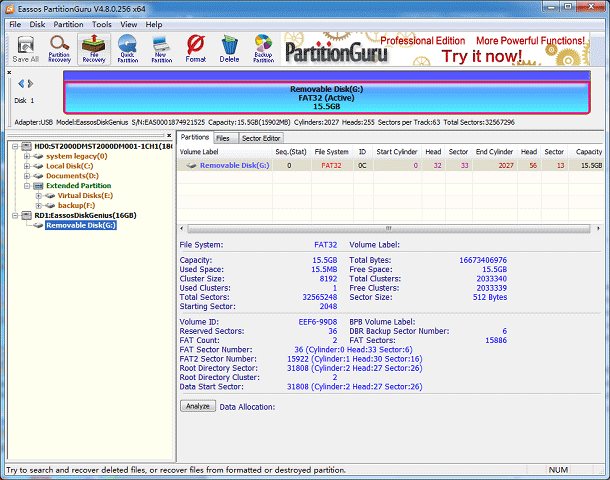Image resolution: width=610 pixels, height=480 pixels.
Task: Start Quick Partition from the toolbar
Action: click(x=128, y=49)
